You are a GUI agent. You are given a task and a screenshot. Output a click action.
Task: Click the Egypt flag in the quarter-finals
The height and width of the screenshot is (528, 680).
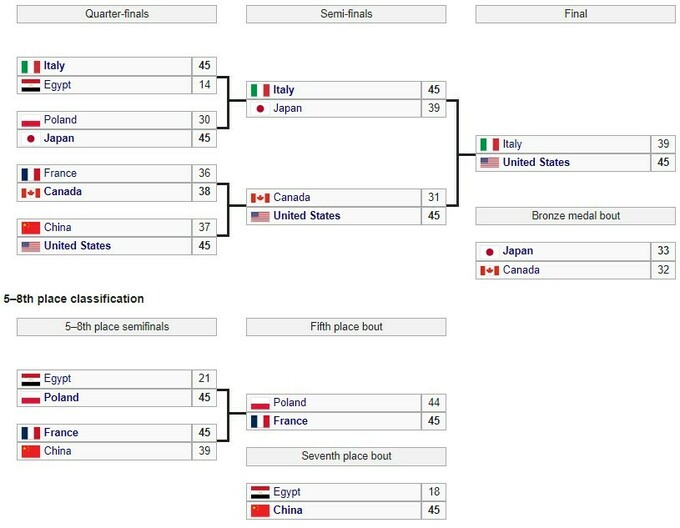(30, 85)
